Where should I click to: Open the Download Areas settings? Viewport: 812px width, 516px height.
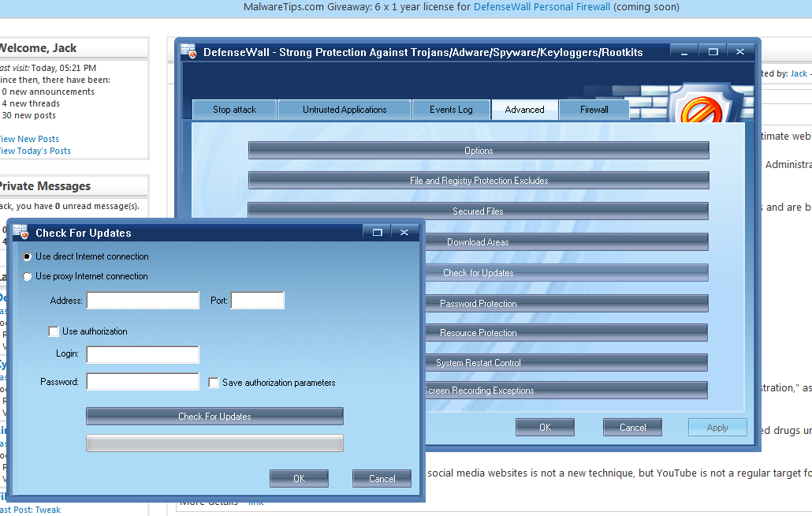[567, 242]
